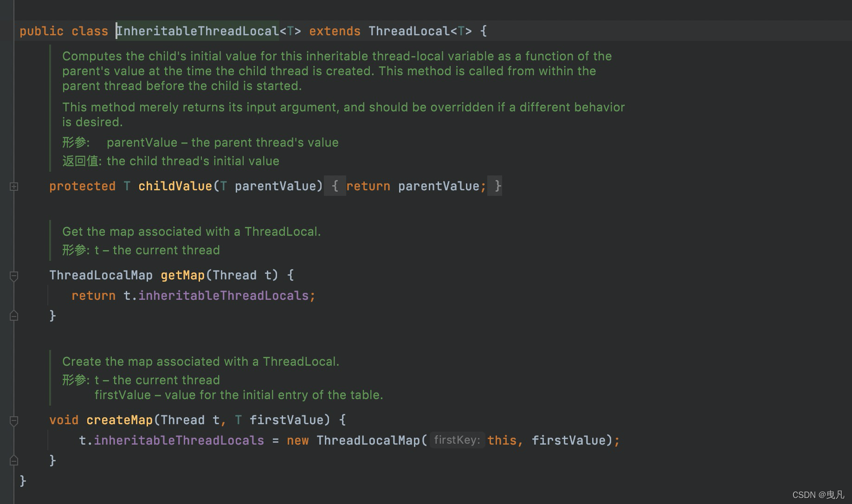Click the firstValue argument in ThreadLocalMap call
This screenshot has width=852, height=504.
click(568, 440)
